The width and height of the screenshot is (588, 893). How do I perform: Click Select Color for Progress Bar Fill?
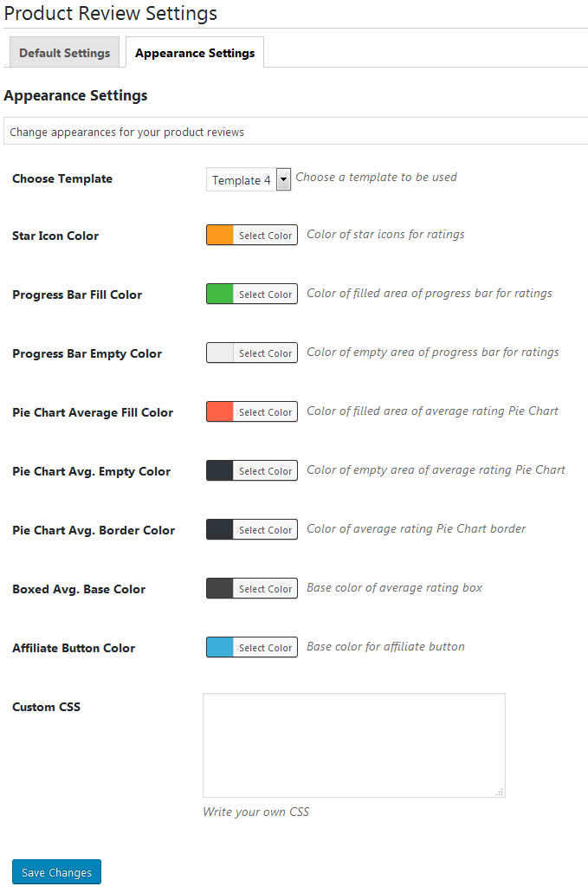tap(265, 294)
